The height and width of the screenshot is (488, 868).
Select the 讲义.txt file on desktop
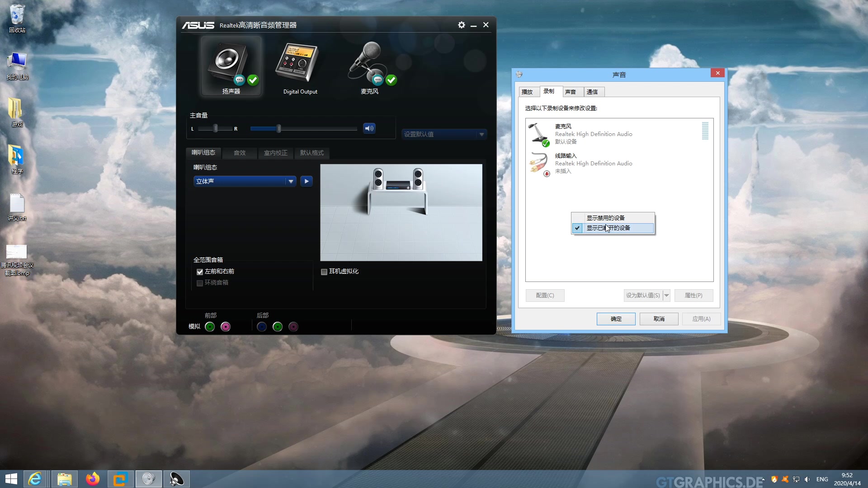[17, 207]
